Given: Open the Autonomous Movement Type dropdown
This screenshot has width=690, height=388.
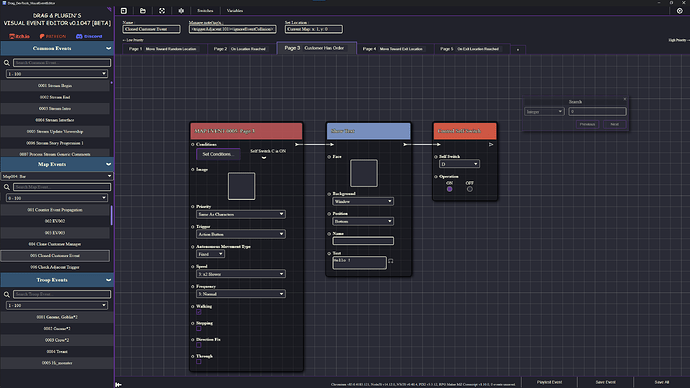Looking at the screenshot, I should click(210, 254).
